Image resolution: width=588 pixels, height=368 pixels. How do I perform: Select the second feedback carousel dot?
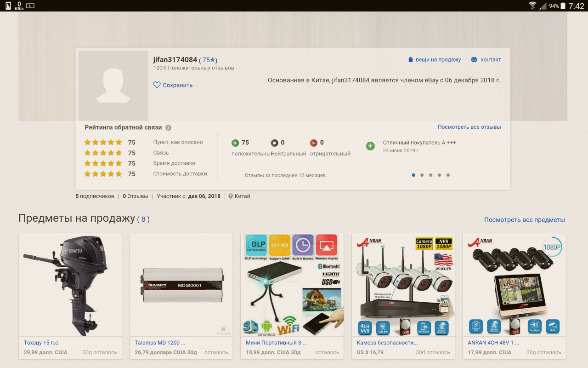422,175
